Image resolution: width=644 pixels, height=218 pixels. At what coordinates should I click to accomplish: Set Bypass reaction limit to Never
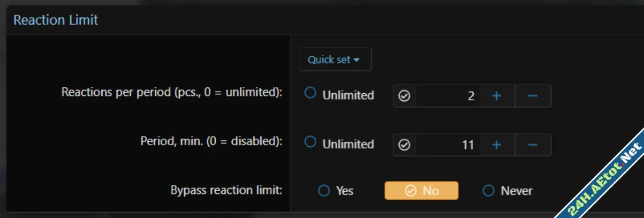[x=488, y=191]
